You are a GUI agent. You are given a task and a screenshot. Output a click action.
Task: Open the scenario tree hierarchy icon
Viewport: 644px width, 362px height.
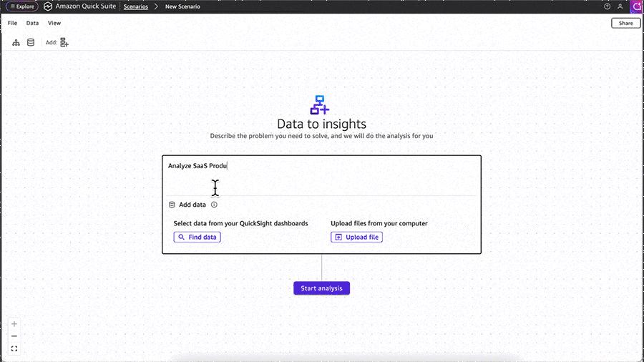click(x=16, y=42)
